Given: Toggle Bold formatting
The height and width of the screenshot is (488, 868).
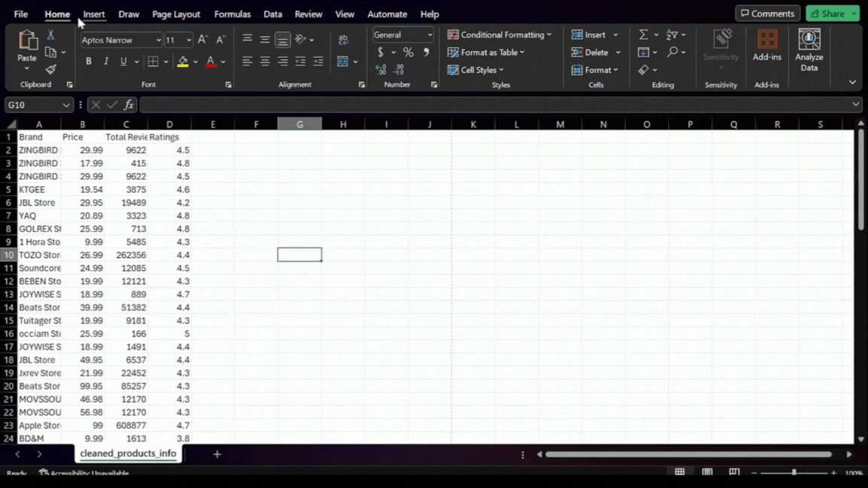Looking at the screenshot, I should click(x=89, y=62).
